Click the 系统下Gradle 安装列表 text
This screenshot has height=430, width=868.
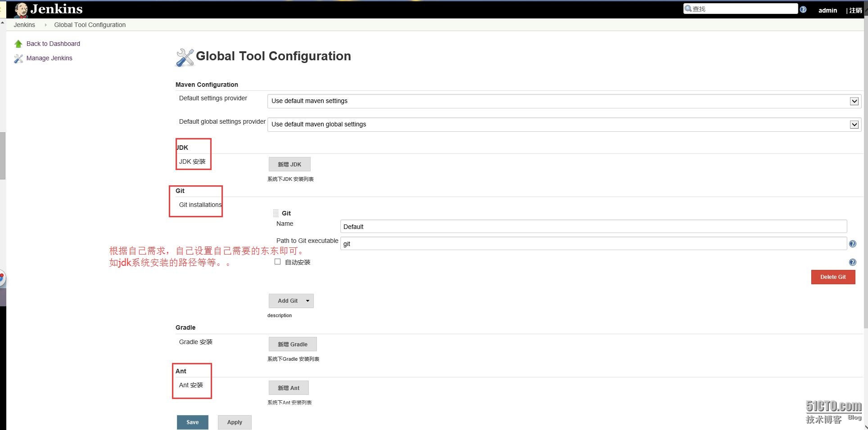point(293,359)
